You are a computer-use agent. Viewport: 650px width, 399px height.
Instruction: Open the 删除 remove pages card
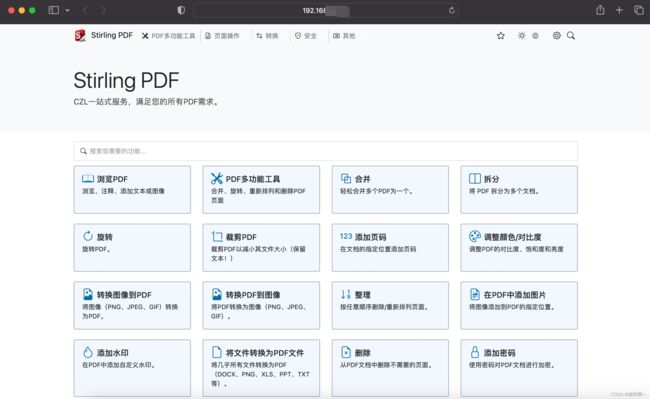tap(390, 368)
